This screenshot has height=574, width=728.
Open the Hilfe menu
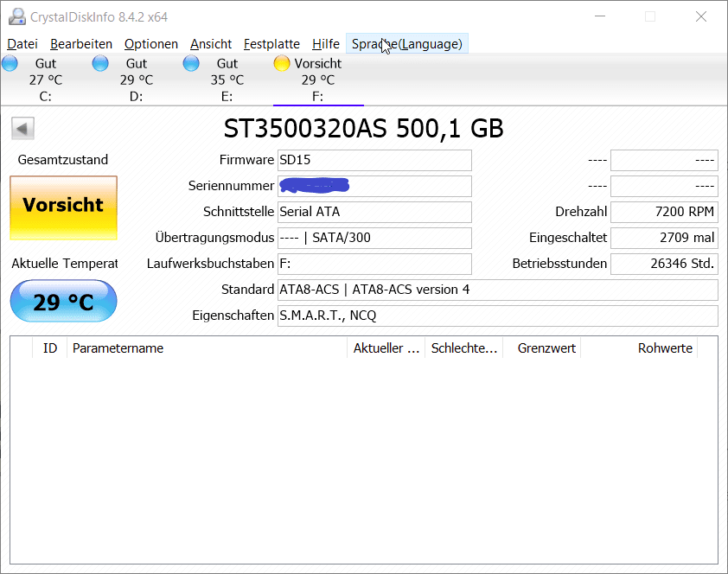[x=325, y=44]
